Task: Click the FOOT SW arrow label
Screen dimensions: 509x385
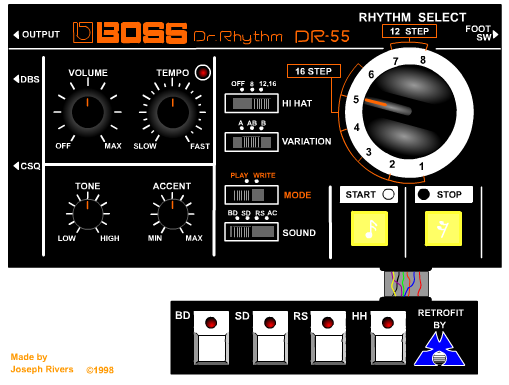Action: tap(482, 33)
